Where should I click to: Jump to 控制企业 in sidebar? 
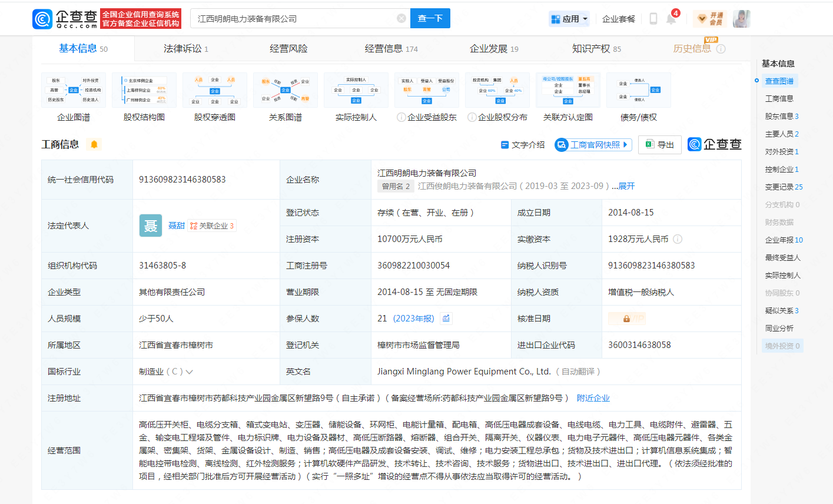(782, 169)
